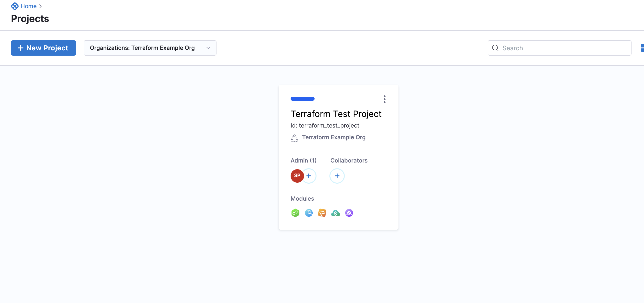Screen dimensions: 644x303
Task: Click the magnifier icon in the search box
Action: [x=495, y=48]
